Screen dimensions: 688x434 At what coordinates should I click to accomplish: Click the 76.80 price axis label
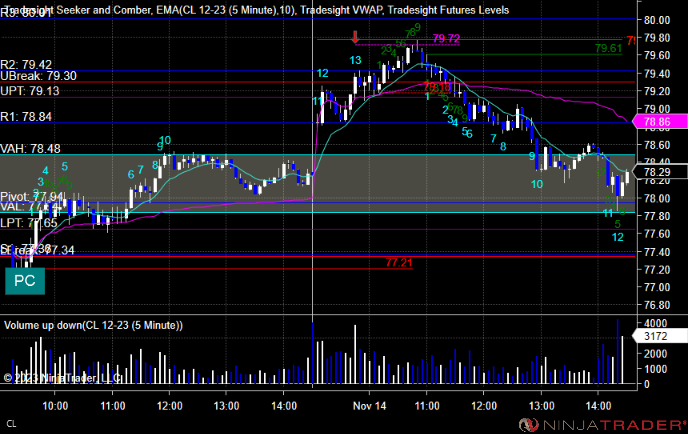[x=657, y=305]
